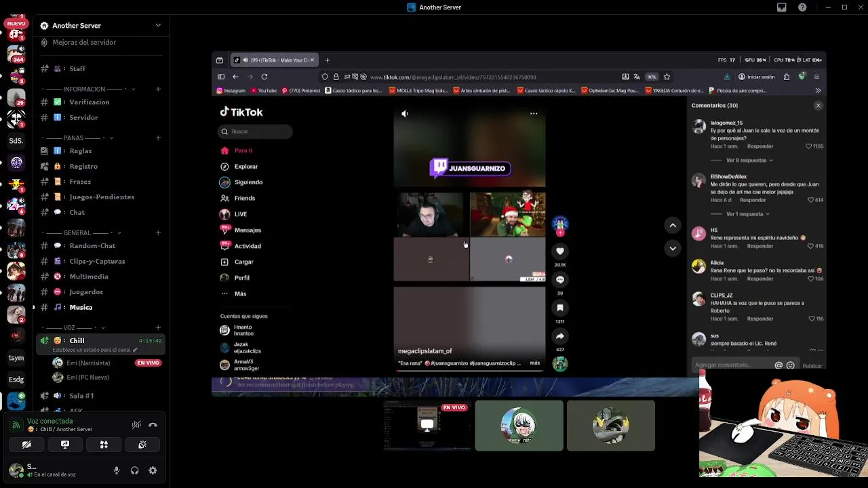
Task: Open TikTok Más menu
Action: [x=233, y=293]
